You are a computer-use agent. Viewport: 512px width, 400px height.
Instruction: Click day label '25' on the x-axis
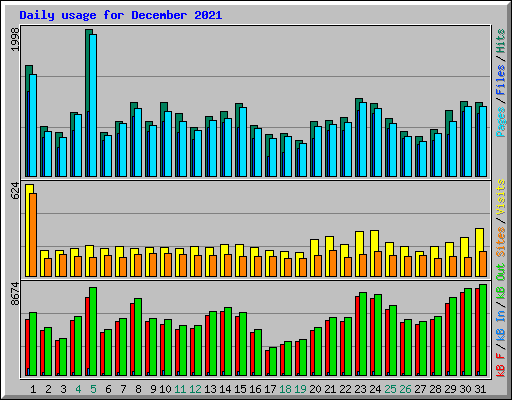pos(390,389)
